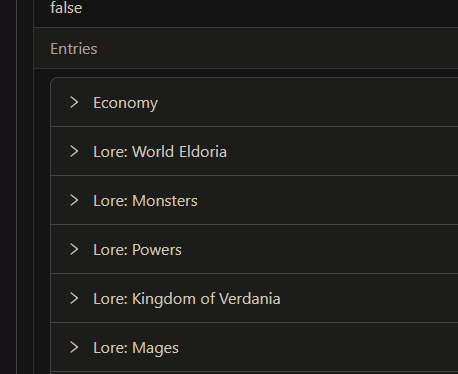Select the false value text
The width and height of the screenshot is (458, 374).
[66, 8]
